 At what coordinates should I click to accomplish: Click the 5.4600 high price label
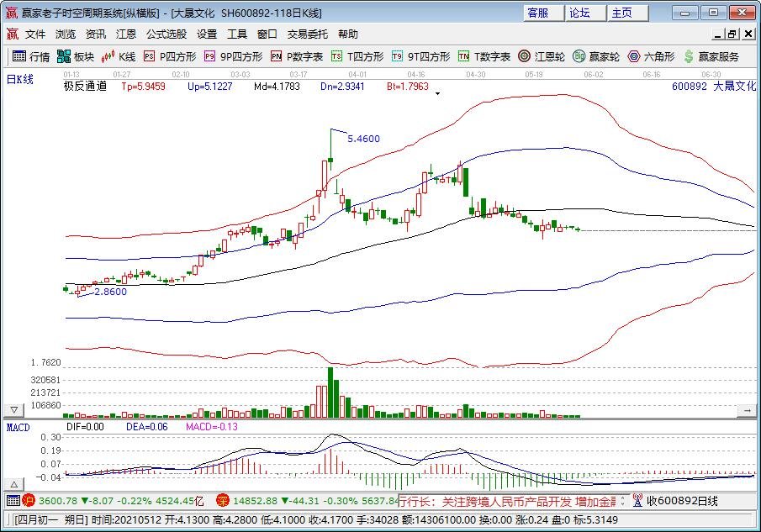(363, 139)
